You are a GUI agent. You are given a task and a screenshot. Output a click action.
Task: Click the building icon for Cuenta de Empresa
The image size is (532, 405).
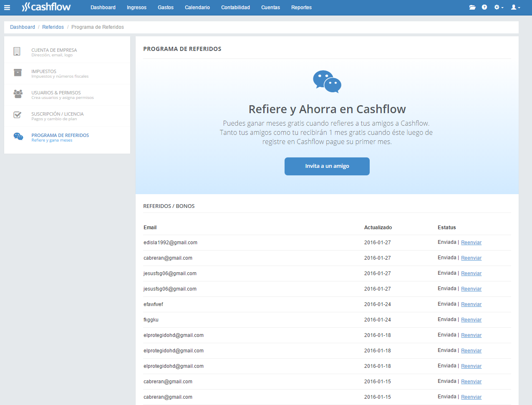click(x=17, y=51)
